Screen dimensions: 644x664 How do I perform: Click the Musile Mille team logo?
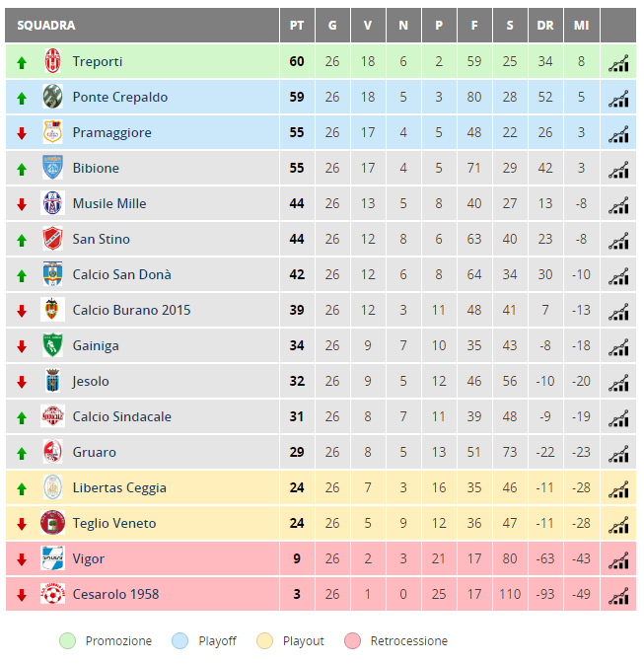[x=53, y=203]
